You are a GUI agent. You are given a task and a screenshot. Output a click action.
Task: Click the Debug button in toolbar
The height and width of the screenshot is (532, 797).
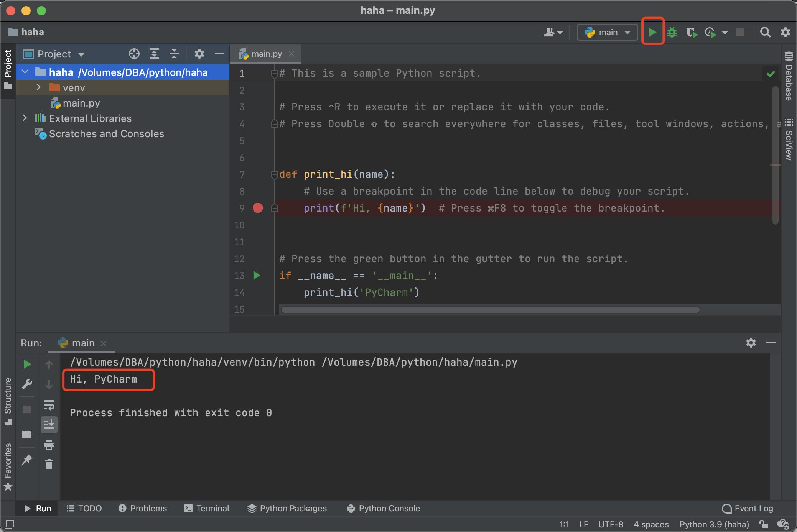coord(672,32)
